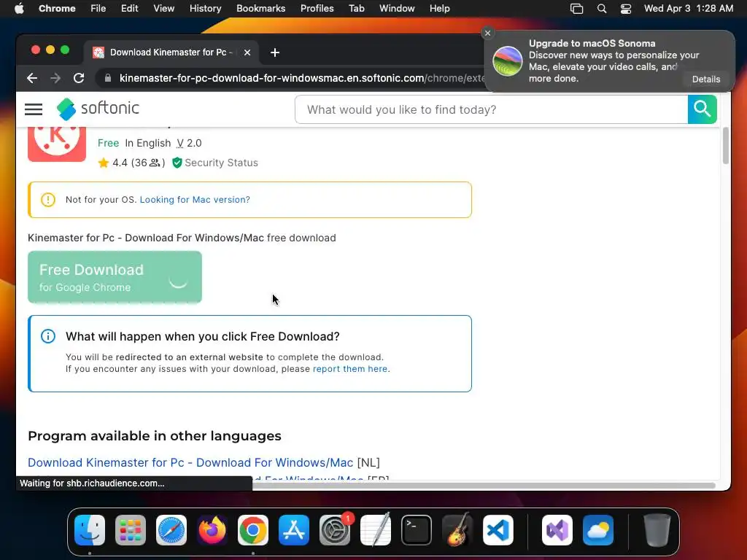Click the horizontal page scrollbar
This screenshot has height=560, width=747.
pos(484,485)
